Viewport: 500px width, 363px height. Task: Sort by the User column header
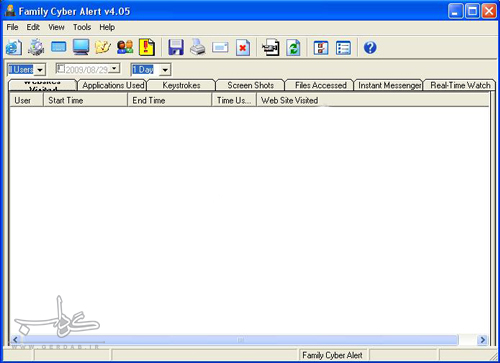click(26, 100)
